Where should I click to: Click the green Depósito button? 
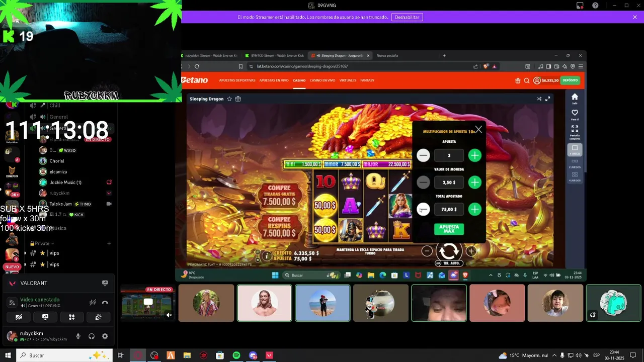click(x=570, y=80)
